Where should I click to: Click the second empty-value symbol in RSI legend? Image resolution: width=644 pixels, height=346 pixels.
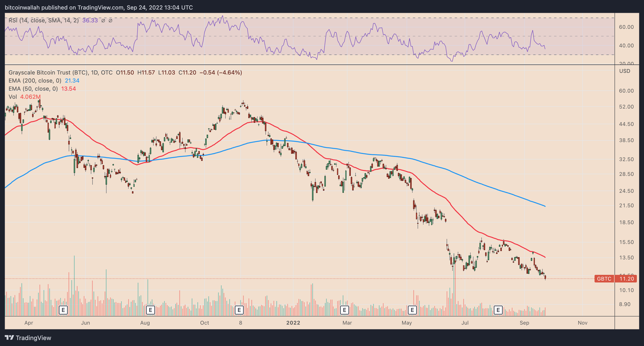click(111, 21)
